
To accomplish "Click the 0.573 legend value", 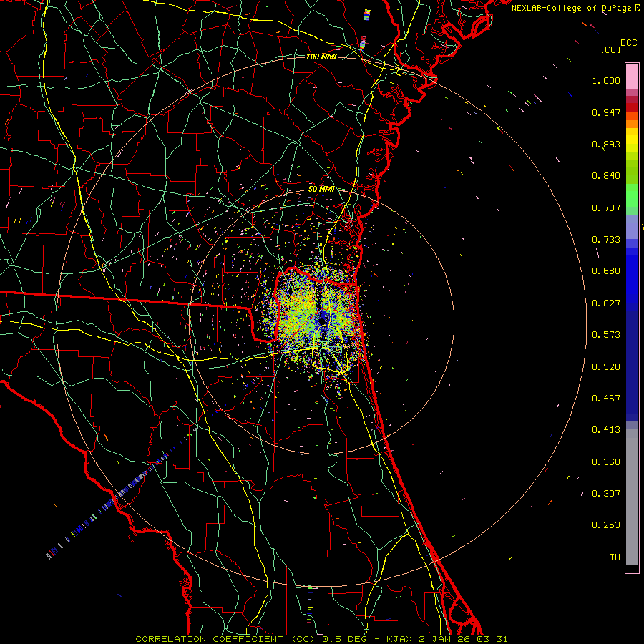I will pyautogui.click(x=606, y=335).
